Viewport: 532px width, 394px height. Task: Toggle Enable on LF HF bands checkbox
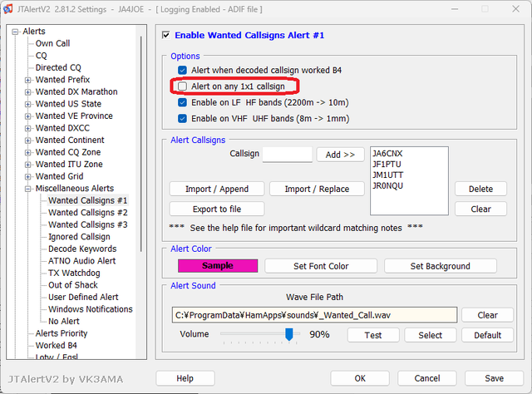click(183, 102)
